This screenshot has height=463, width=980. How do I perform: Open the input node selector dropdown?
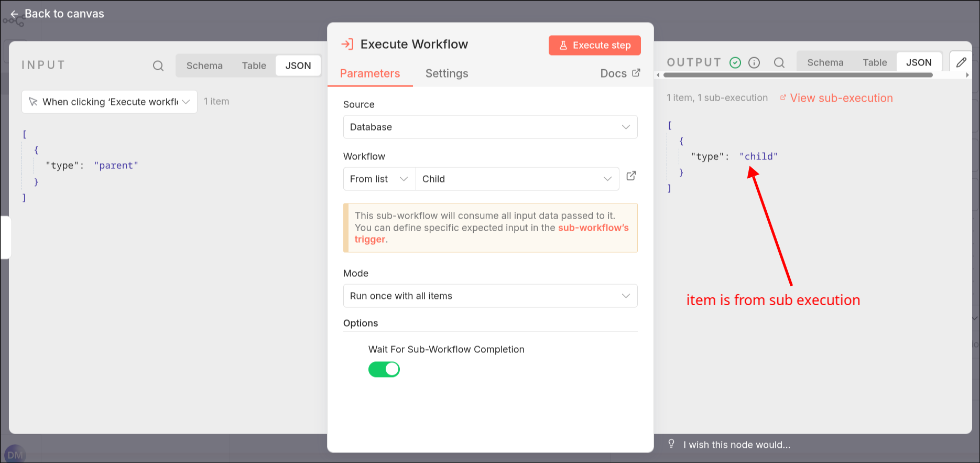(x=110, y=102)
